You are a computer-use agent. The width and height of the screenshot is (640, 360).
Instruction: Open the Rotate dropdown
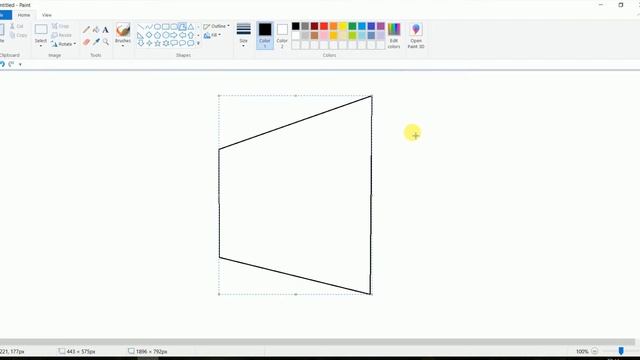point(63,44)
